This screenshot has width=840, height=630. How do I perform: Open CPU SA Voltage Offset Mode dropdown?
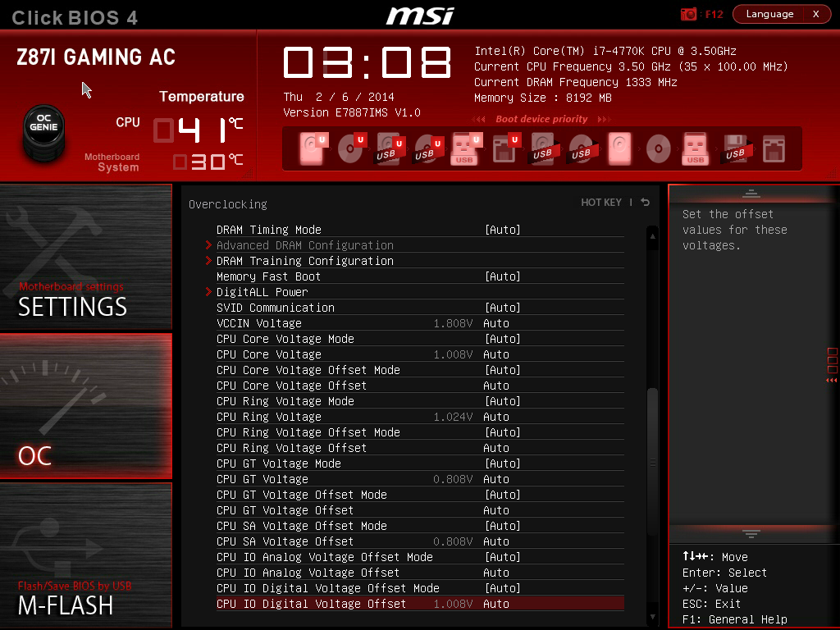coord(503,526)
